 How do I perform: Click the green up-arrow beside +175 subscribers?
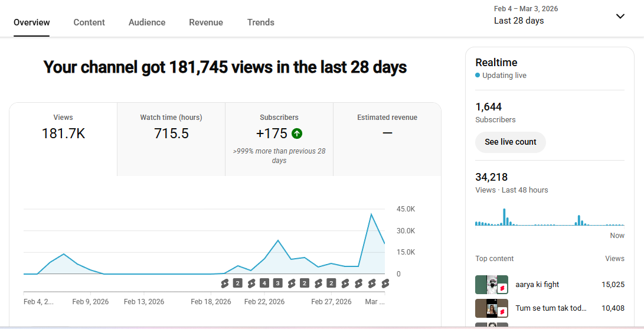point(297,133)
